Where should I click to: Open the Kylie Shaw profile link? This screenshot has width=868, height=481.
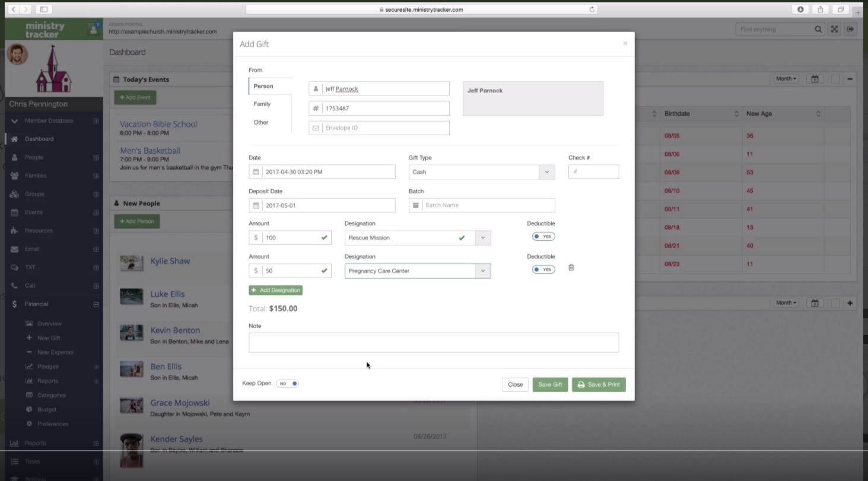[170, 261]
